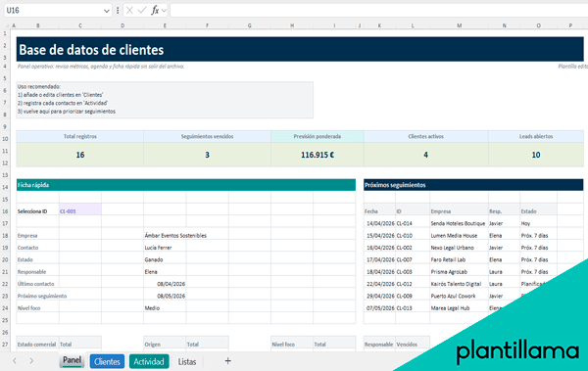
Task: Confirm entry with the checkmark icon
Action: [142, 11]
